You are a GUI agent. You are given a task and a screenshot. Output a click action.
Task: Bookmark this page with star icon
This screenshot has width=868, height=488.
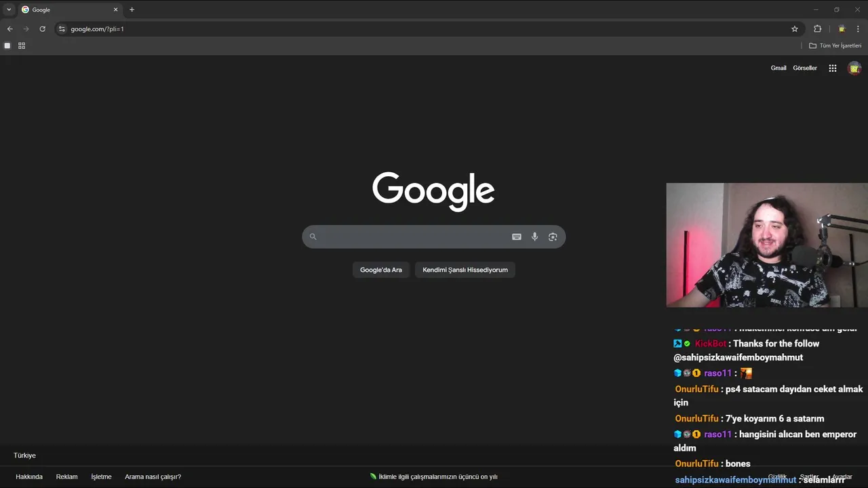pyautogui.click(x=795, y=29)
